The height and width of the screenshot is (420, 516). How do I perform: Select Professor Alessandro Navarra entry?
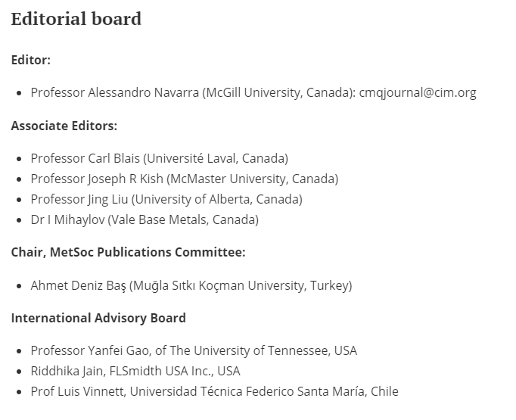coord(253,93)
